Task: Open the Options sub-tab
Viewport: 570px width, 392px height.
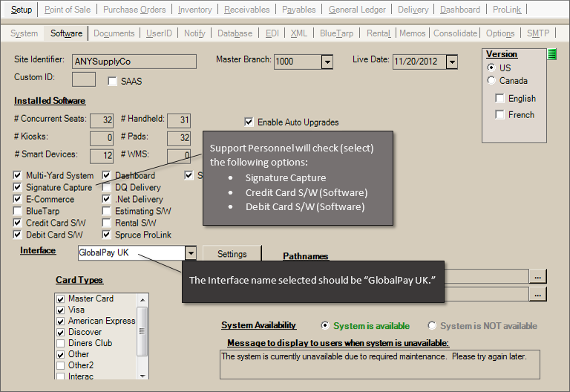Action: [x=500, y=33]
